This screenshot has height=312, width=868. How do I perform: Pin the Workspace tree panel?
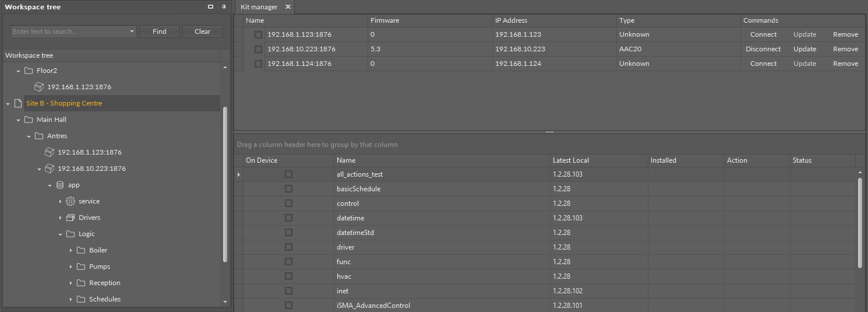(x=224, y=7)
